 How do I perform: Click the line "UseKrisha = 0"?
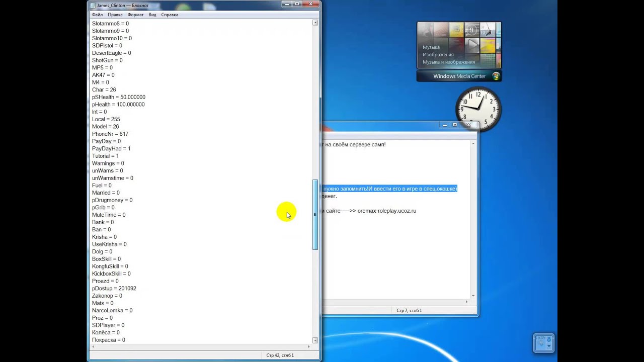pos(109,244)
